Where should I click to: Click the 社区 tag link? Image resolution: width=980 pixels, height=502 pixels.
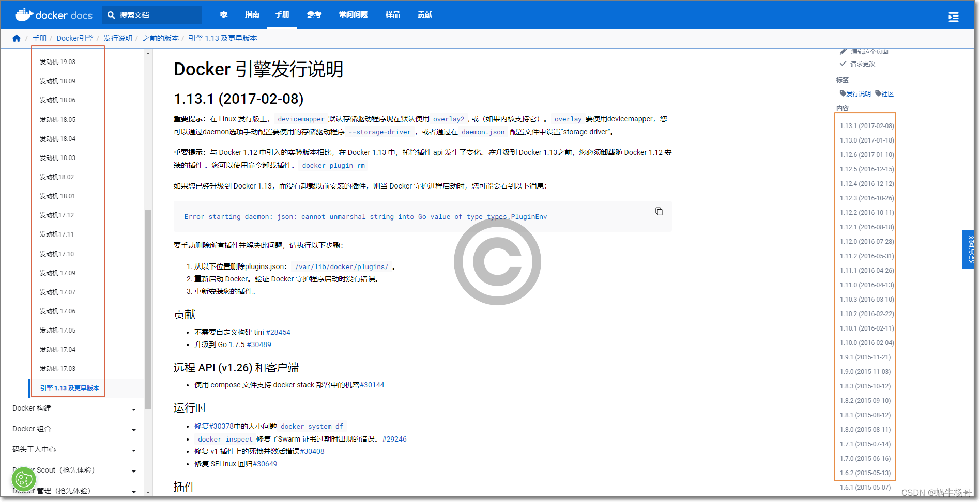point(887,93)
